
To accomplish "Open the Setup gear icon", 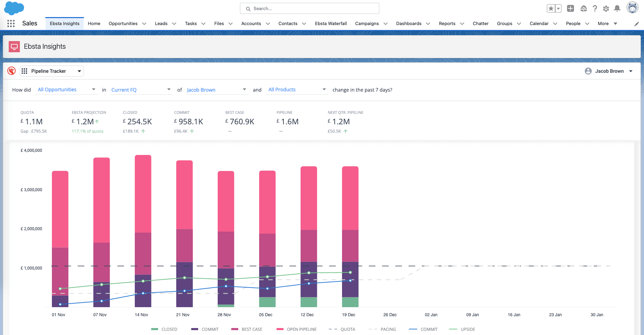I will tap(606, 9).
